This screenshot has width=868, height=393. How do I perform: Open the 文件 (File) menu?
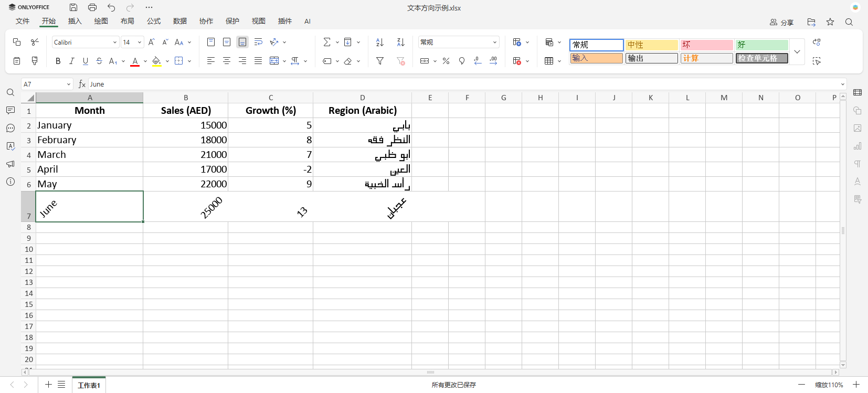pyautogui.click(x=23, y=21)
